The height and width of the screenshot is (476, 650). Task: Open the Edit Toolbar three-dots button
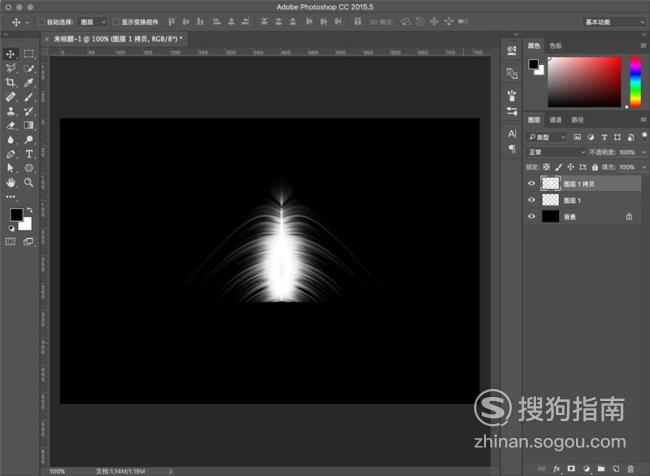point(10,197)
